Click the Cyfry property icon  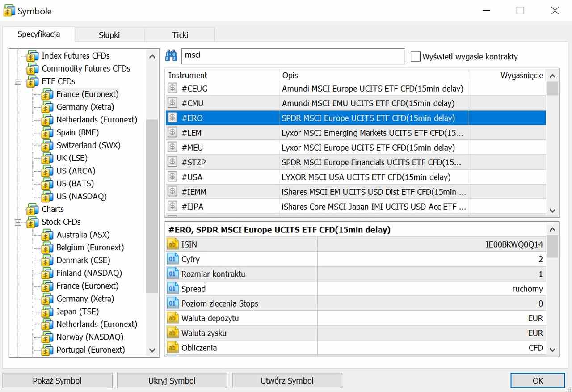(x=172, y=259)
